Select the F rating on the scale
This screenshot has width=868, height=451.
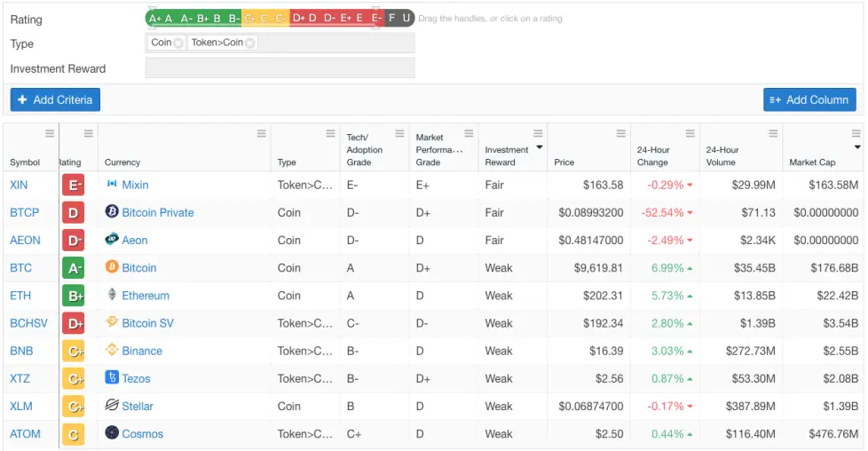click(x=392, y=19)
